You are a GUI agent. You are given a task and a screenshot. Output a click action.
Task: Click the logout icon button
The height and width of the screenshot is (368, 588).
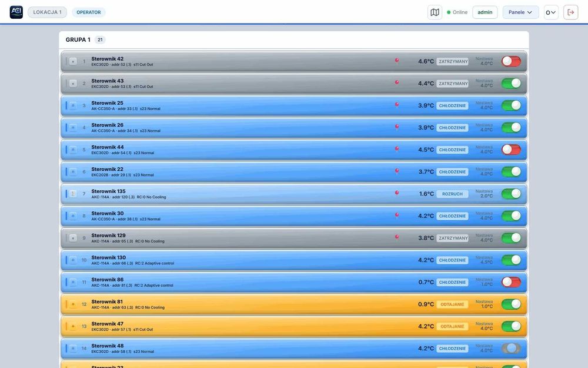(570, 12)
